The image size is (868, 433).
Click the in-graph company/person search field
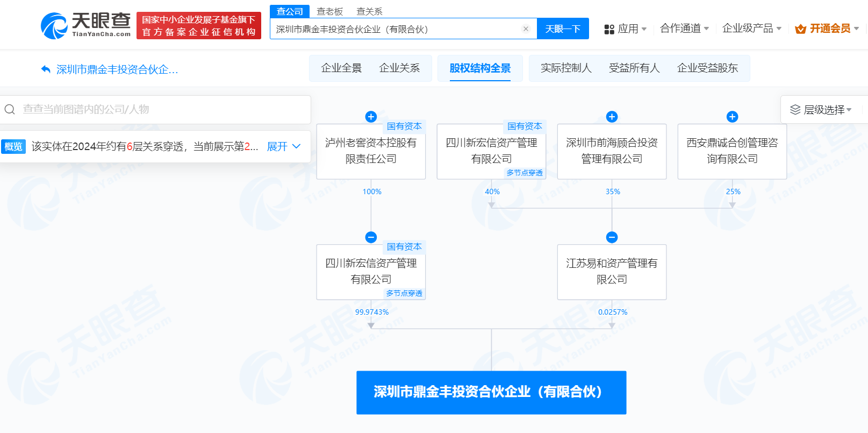155,109
